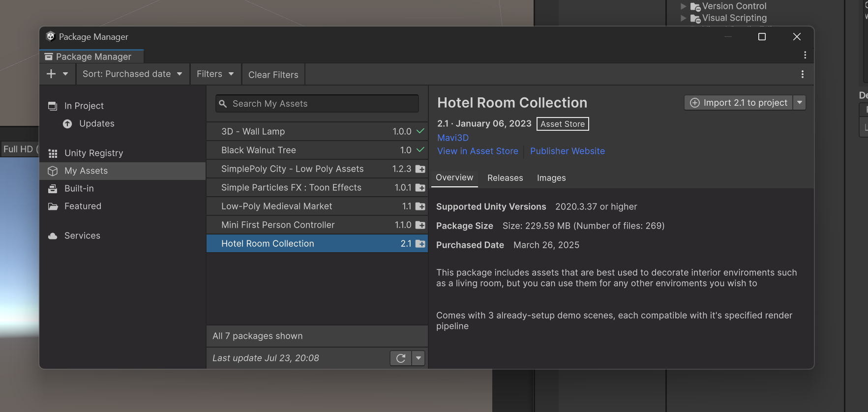
Task: Click the Asset Store tag
Action: point(563,124)
